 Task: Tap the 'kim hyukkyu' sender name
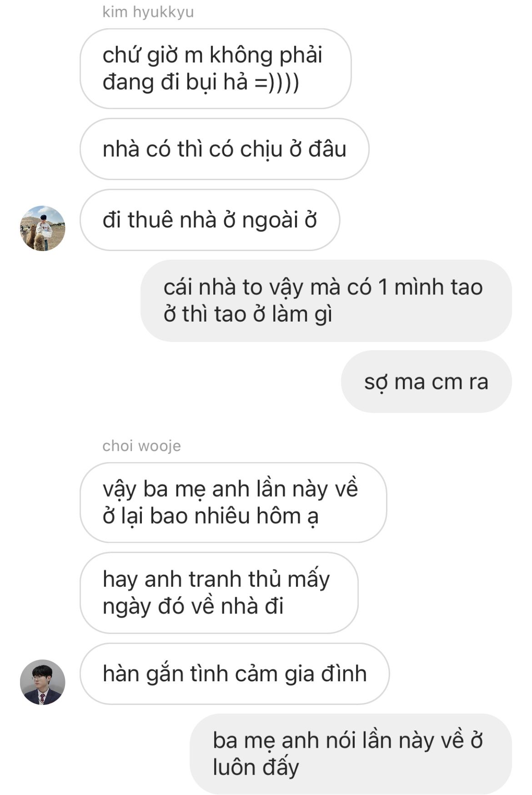click(x=148, y=12)
